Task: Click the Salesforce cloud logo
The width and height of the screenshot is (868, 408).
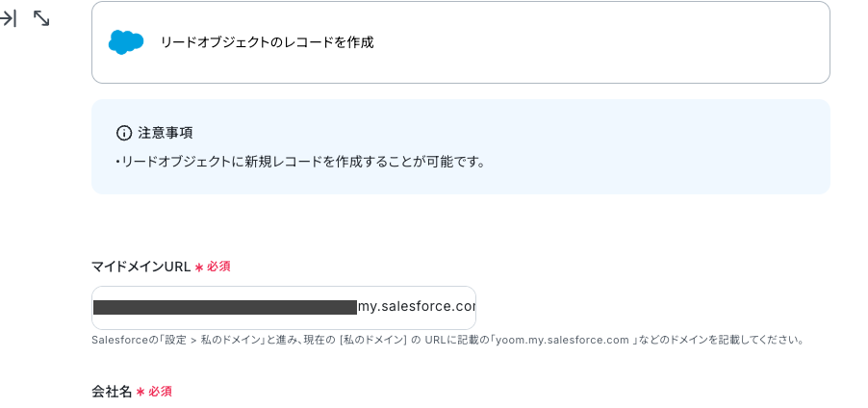Action: 126,42
